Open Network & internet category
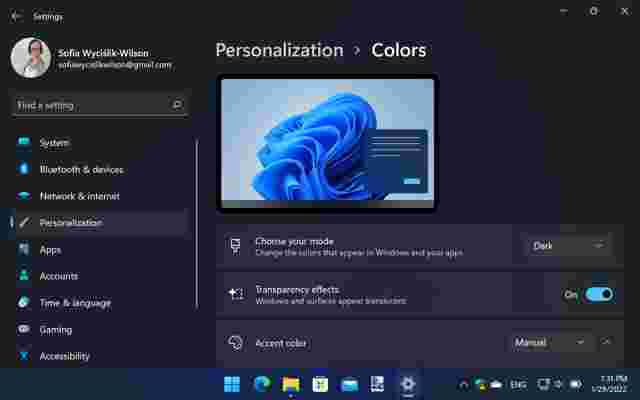Screen dimensions: 640x400 tap(100, 196)
